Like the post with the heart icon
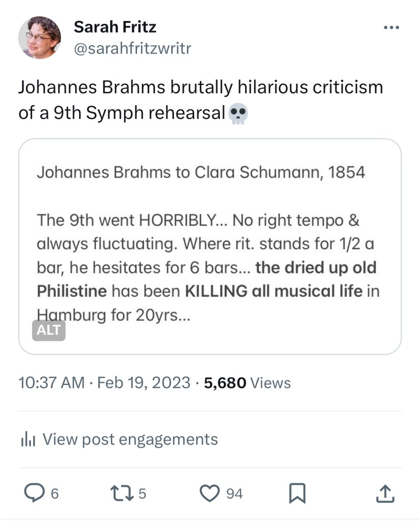Image resolution: width=420 pixels, height=522 pixels. click(x=209, y=493)
